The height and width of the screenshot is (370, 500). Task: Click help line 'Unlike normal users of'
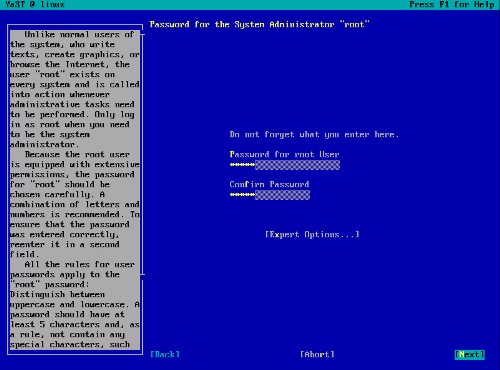79,35
